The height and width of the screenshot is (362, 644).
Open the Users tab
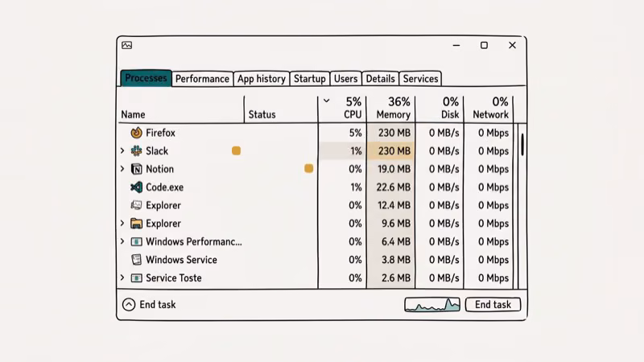pos(346,78)
